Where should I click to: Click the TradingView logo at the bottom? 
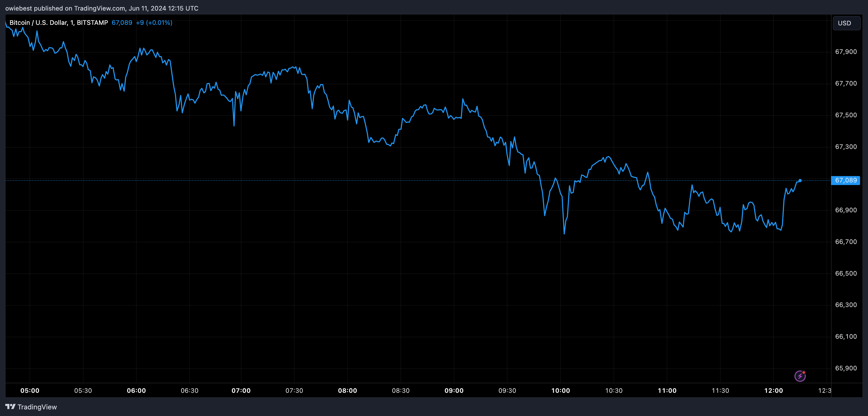(x=31, y=407)
